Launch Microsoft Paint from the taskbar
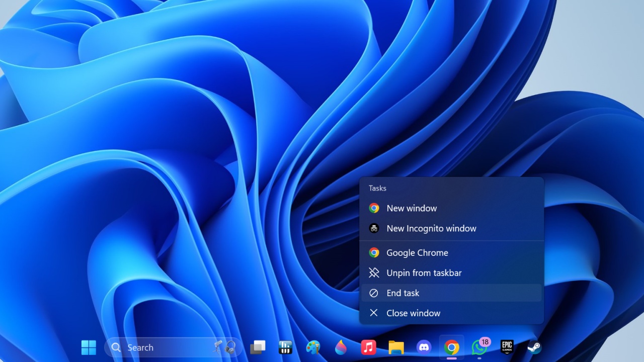The height and width of the screenshot is (362, 644). click(313, 347)
